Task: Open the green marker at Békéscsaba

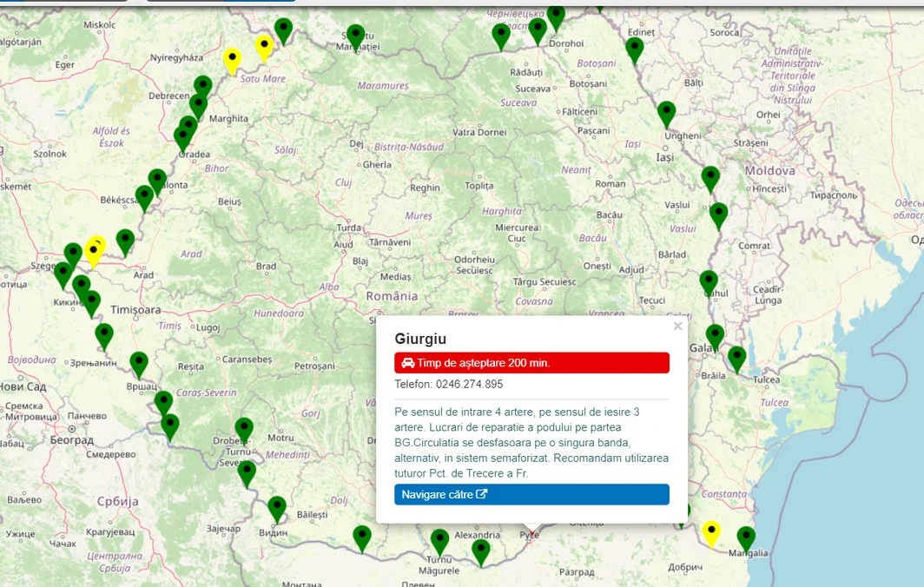Action: click(x=144, y=199)
